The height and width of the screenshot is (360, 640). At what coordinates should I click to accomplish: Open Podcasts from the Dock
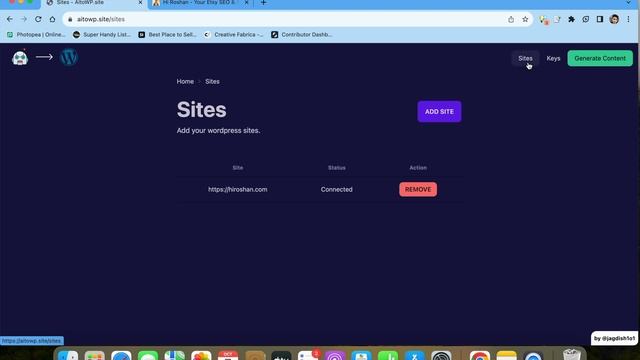335,356
